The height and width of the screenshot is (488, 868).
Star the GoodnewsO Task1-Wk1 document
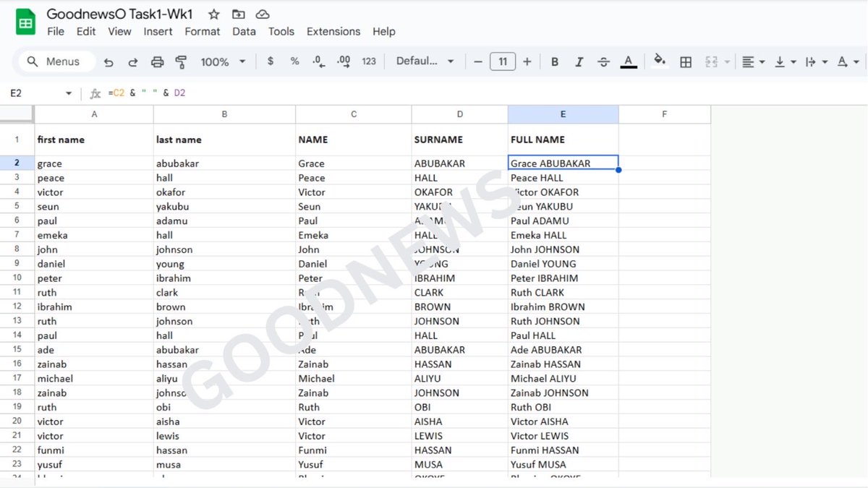pyautogui.click(x=214, y=14)
